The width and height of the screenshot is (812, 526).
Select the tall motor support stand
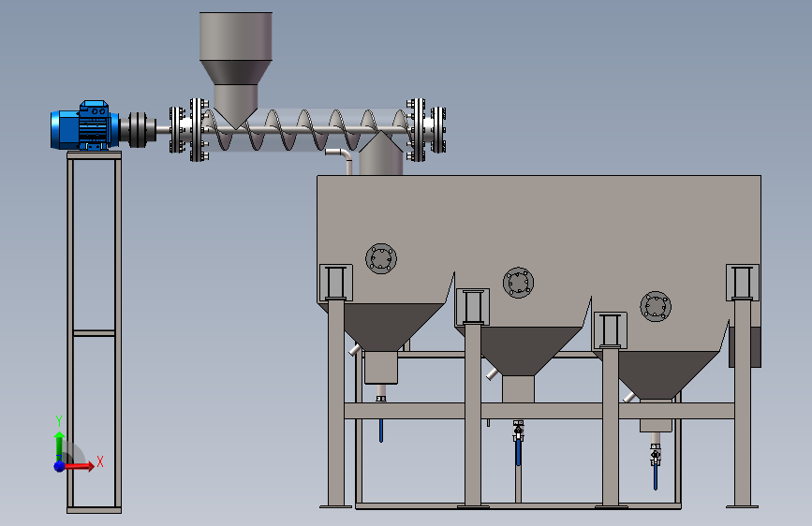[x=94, y=332]
